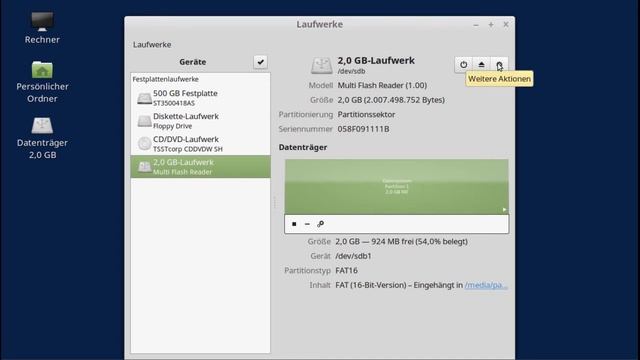This screenshot has width=640, height=360.
Task: Click the USB drive icon in the header
Action: coord(322,65)
